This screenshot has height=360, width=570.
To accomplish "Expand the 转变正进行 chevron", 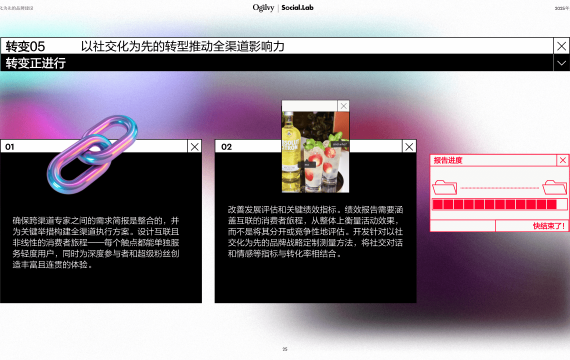I will [x=561, y=63].
